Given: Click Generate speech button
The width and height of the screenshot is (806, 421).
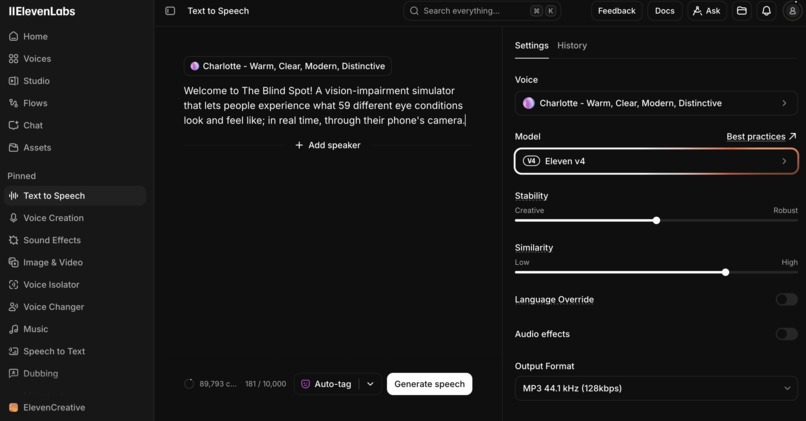Looking at the screenshot, I should tap(429, 384).
